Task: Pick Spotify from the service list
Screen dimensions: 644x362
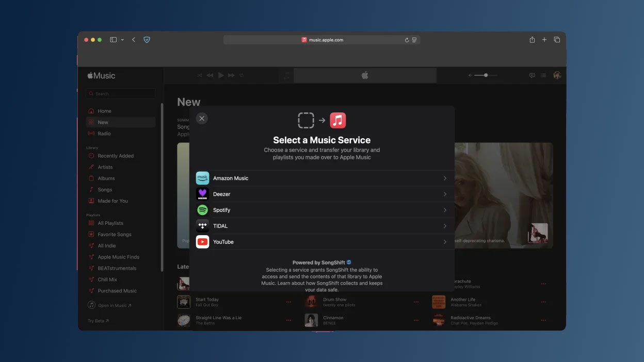Action: [321, 210]
